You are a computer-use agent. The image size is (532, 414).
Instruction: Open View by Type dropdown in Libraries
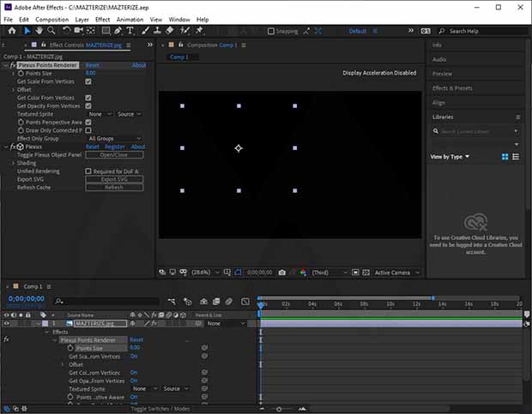[450, 157]
